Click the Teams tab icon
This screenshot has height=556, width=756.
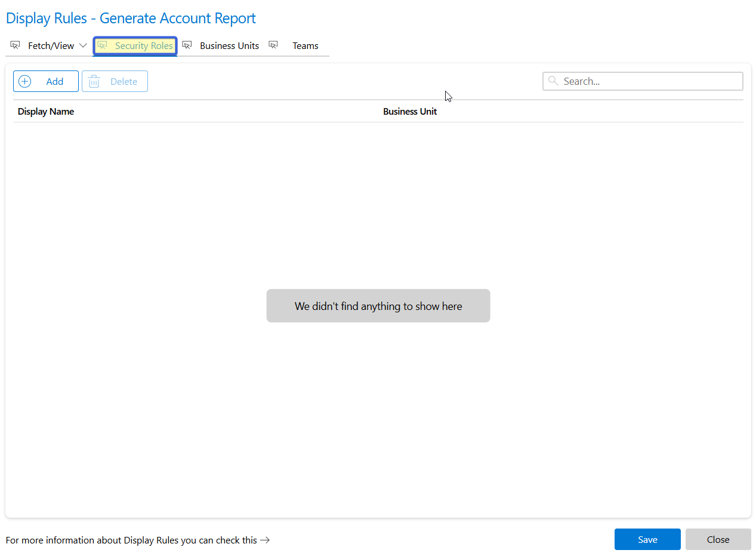(x=273, y=45)
